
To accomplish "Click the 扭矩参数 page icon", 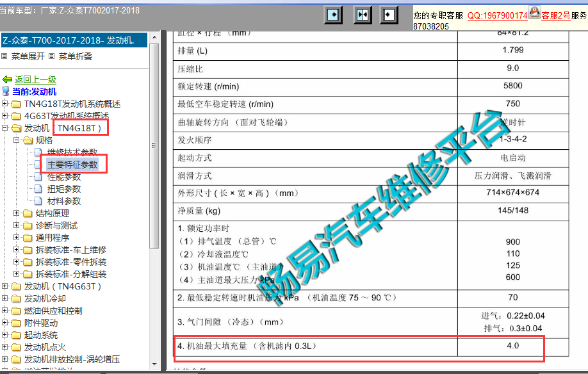I will coord(38,188).
